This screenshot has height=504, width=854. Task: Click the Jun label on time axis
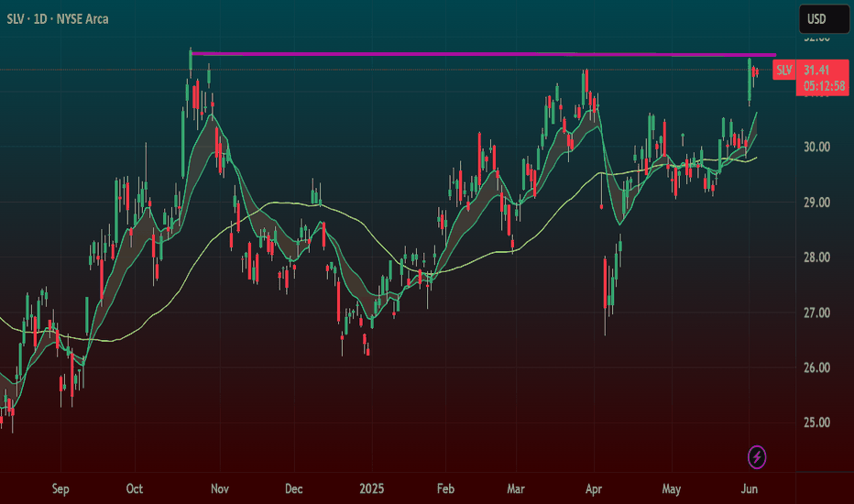(x=750, y=488)
